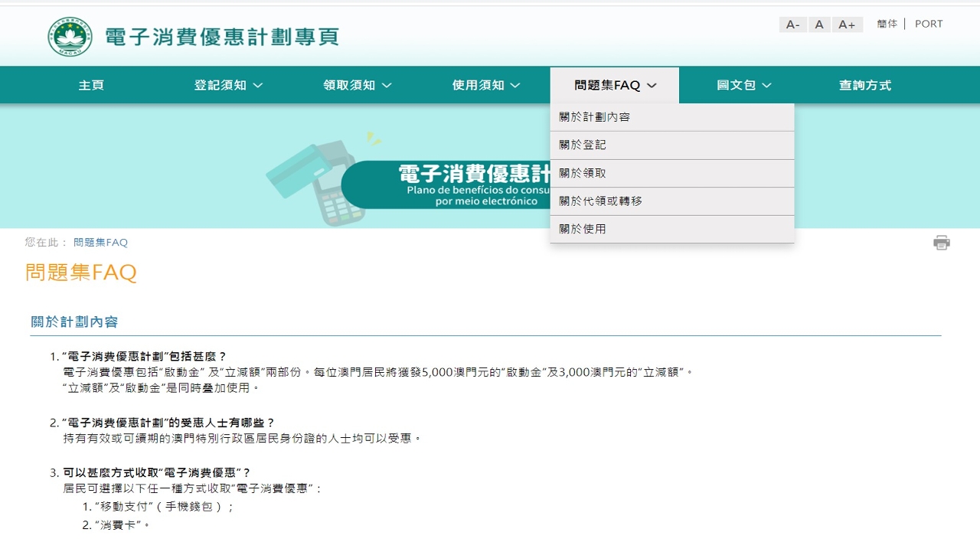The height and width of the screenshot is (552, 980).
Task: Select 關於登記 from FAQ submenu
Action: click(x=583, y=145)
